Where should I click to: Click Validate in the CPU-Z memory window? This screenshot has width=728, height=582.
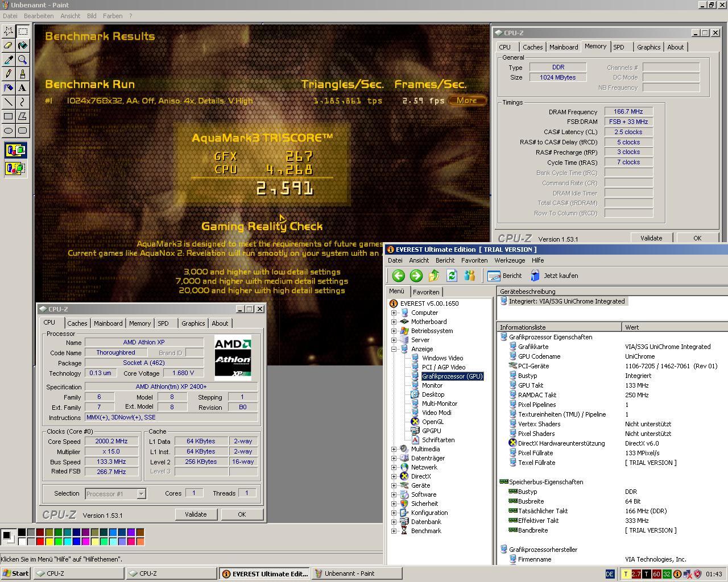click(x=651, y=238)
